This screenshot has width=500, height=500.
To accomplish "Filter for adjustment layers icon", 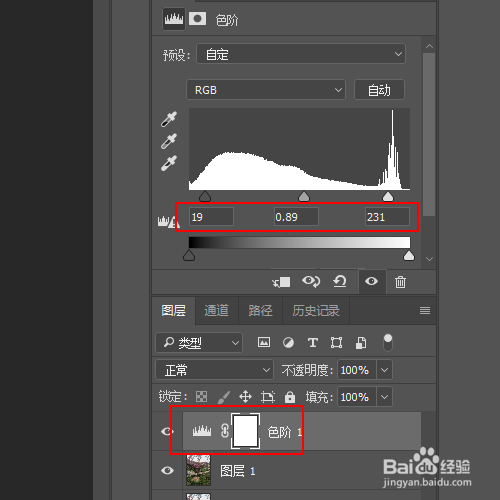I will pos(288,343).
